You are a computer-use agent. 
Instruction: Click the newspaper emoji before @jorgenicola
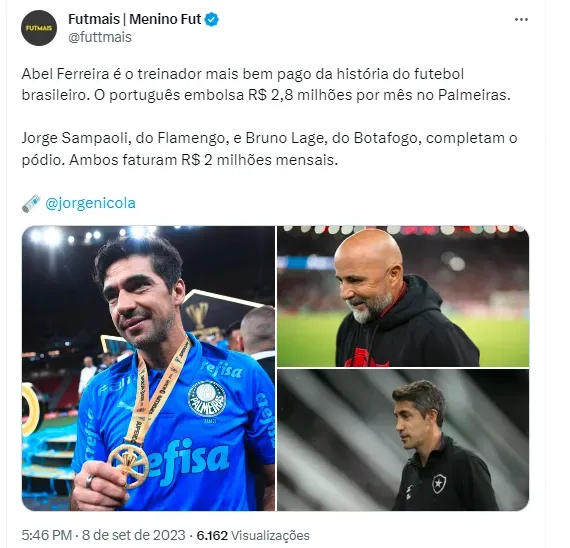click(31, 203)
